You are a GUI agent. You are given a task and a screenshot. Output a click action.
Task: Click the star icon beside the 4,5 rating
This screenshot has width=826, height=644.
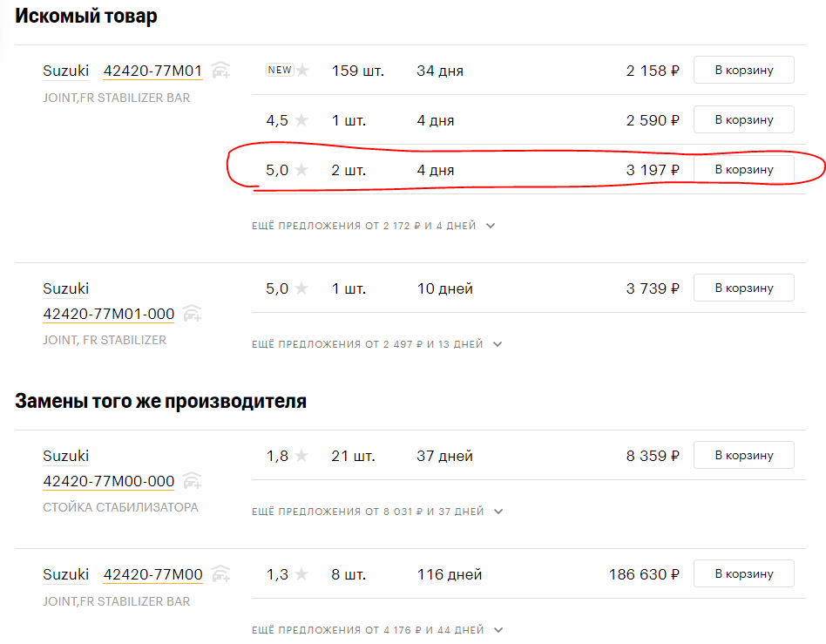coord(301,120)
